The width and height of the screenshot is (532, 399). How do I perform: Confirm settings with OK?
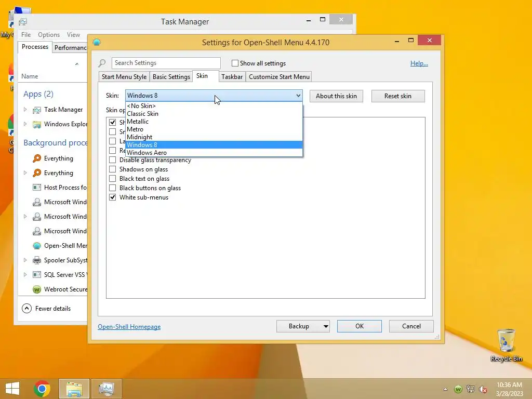(360, 326)
